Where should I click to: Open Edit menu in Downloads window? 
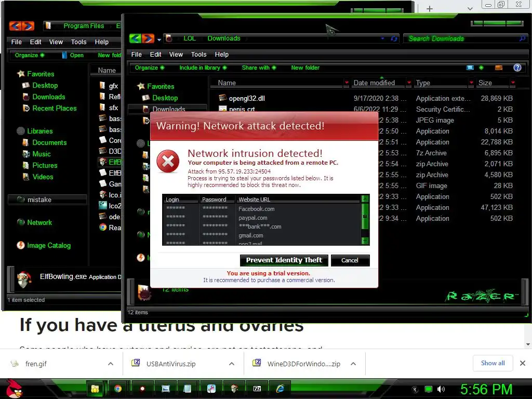tap(155, 54)
